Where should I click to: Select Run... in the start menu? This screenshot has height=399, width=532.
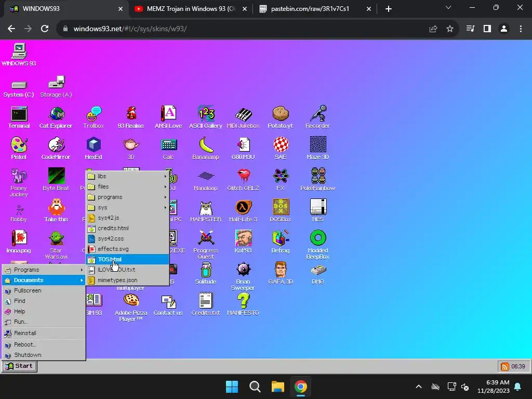pyautogui.click(x=44, y=322)
